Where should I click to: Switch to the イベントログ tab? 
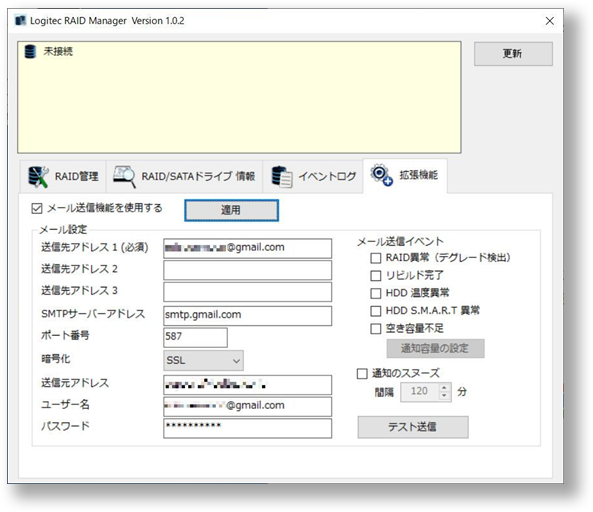click(314, 177)
